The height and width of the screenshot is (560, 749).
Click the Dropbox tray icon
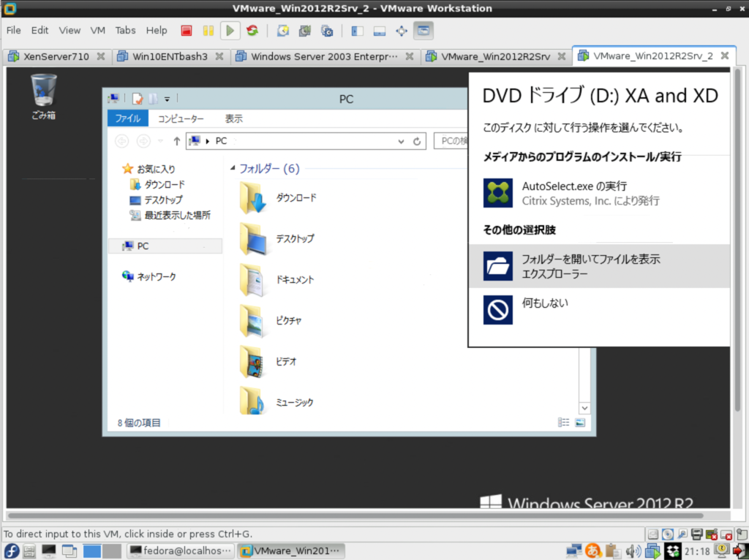[x=673, y=551]
